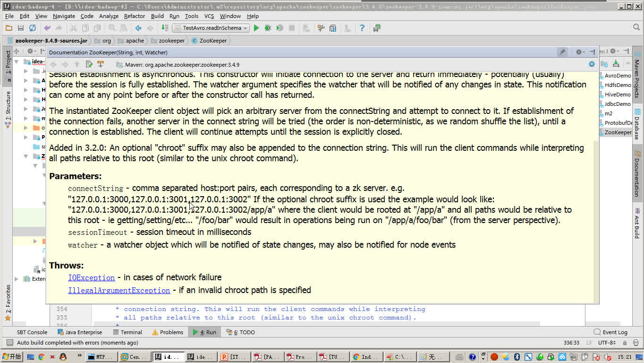Open the Analyze menu
The height and width of the screenshot is (363, 644).
pyautogui.click(x=109, y=16)
